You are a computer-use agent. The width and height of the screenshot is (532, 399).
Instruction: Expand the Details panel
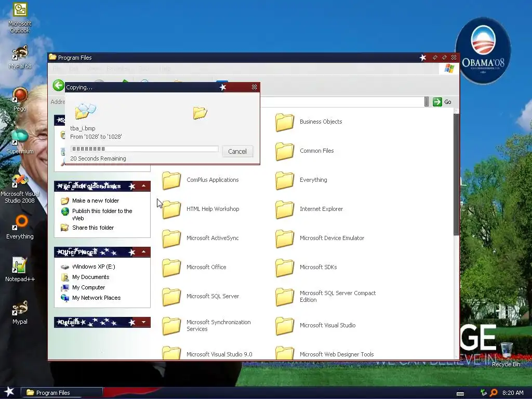143,322
